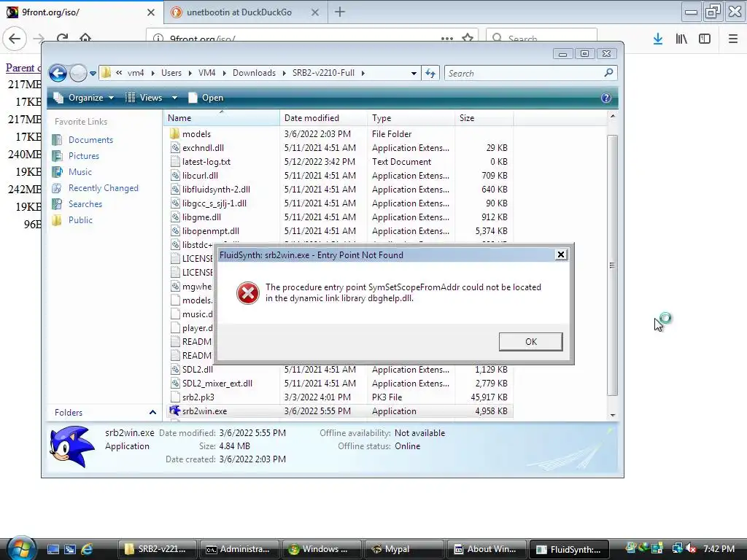Click the Views toolbar button
The height and width of the screenshot is (560, 747).
[144, 98]
